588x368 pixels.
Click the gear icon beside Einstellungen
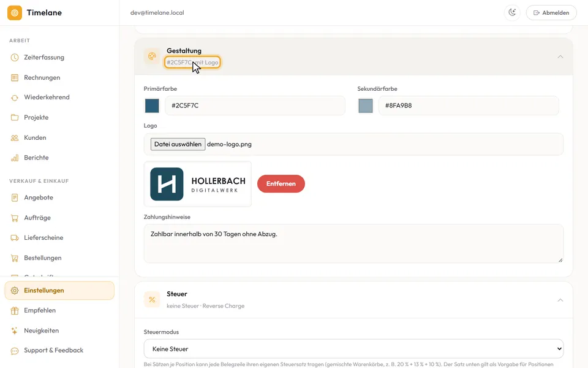point(15,291)
